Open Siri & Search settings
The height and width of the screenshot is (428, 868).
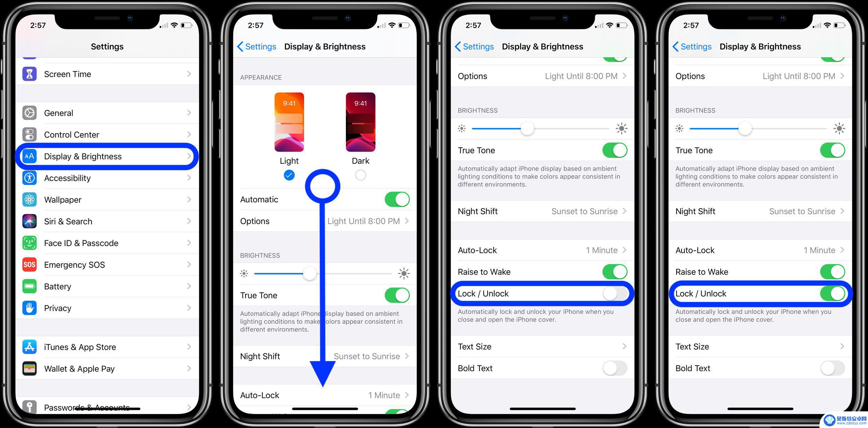[x=108, y=221]
